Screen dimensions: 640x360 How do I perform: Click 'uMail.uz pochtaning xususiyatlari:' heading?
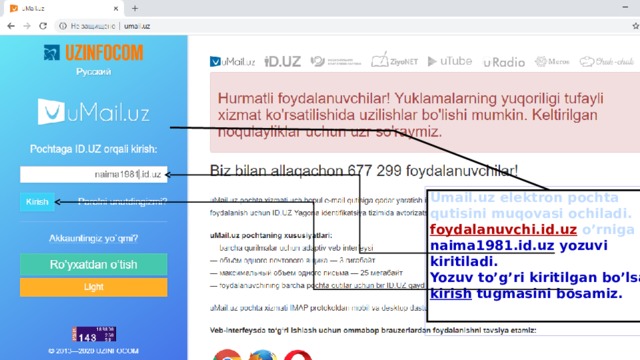271,236
